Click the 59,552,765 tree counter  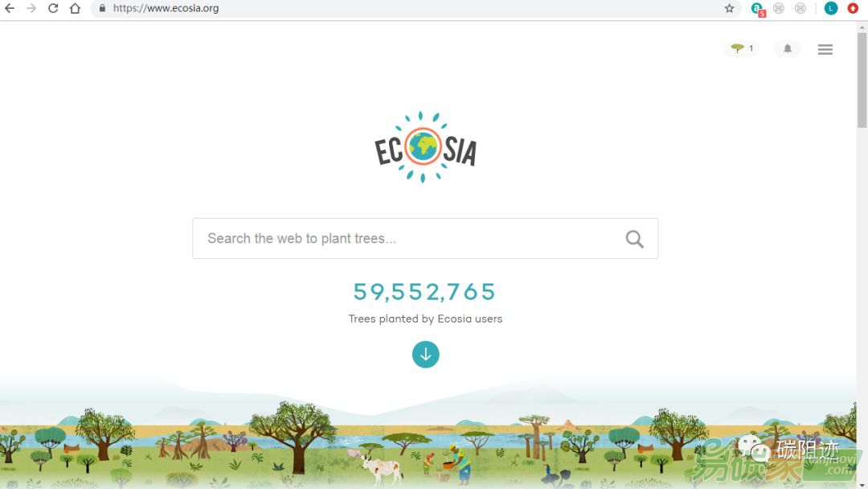pos(424,291)
